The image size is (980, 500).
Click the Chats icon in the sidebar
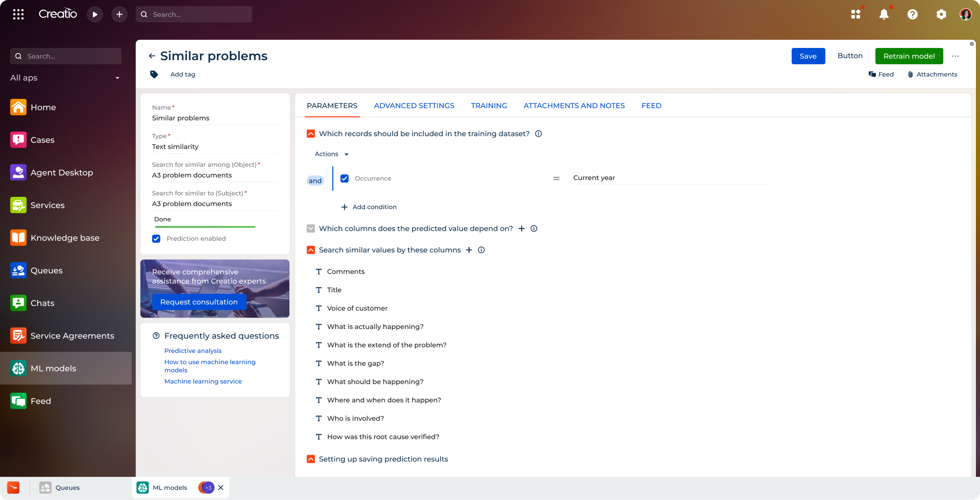[x=18, y=303]
